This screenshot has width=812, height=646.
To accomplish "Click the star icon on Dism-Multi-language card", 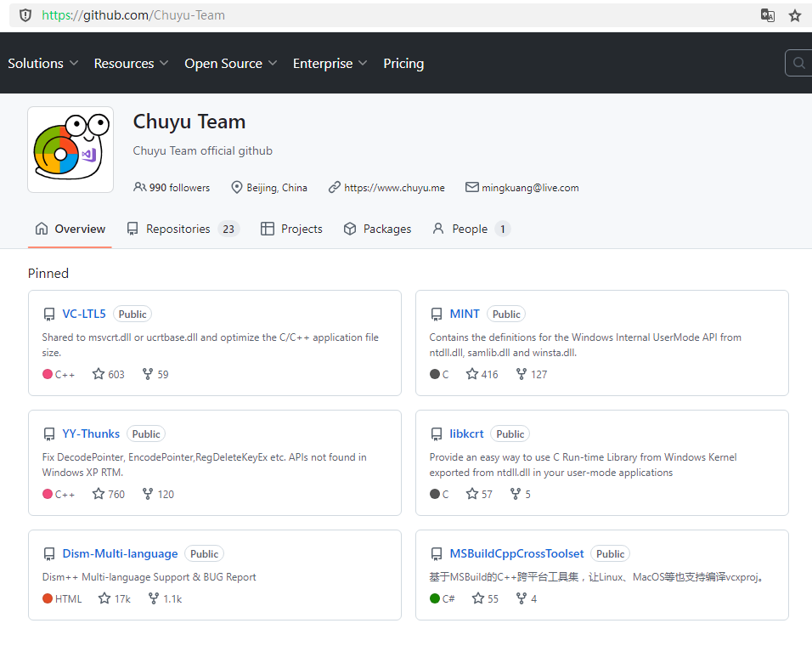I will (104, 598).
